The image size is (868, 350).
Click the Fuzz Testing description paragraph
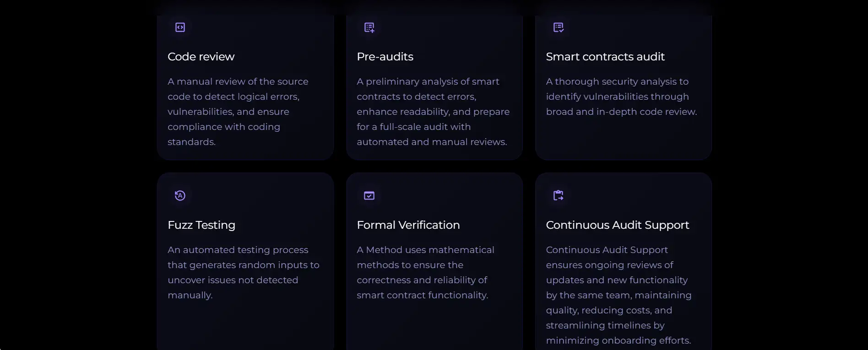(x=243, y=272)
